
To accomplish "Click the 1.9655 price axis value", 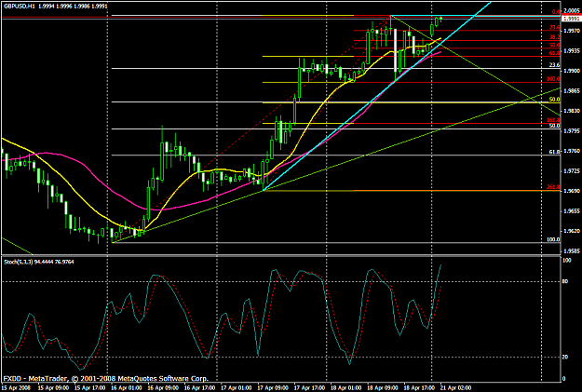I will click(572, 210).
